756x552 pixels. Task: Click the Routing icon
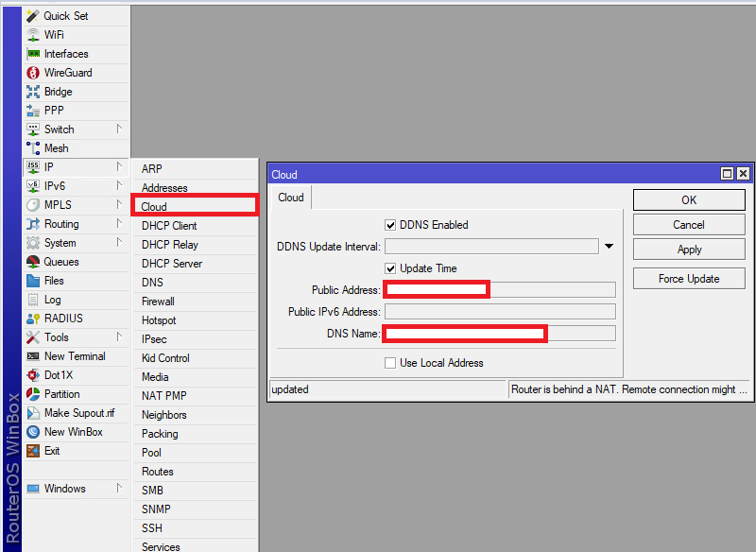[x=33, y=224]
